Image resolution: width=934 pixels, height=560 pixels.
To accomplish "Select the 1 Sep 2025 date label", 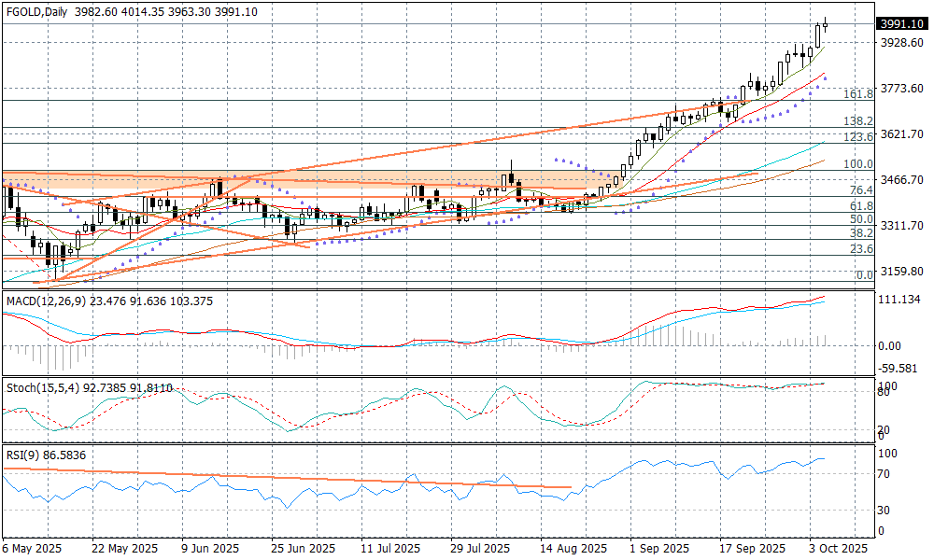I will pos(659,549).
